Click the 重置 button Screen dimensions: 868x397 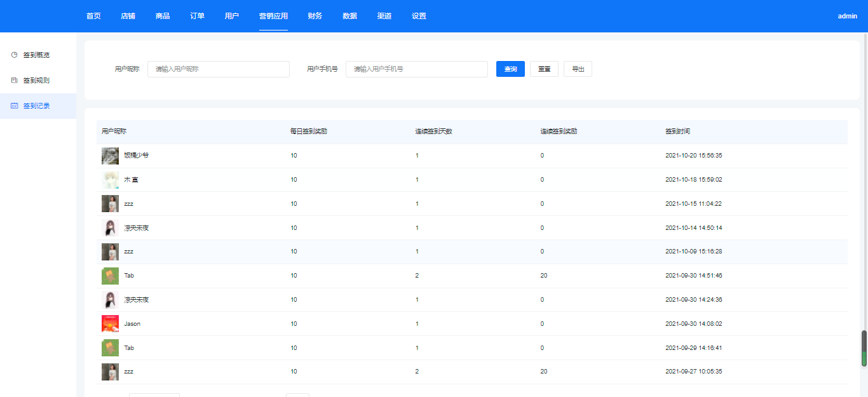pos(544,69)
